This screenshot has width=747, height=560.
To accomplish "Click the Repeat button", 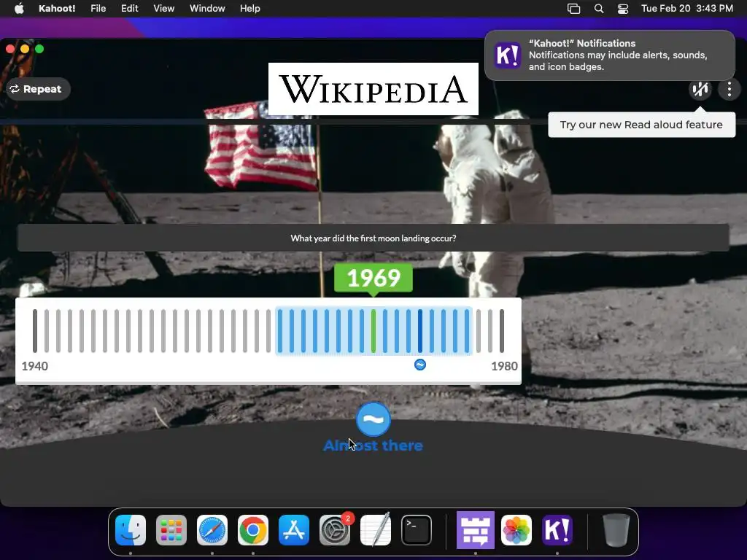I will (38, 89).
